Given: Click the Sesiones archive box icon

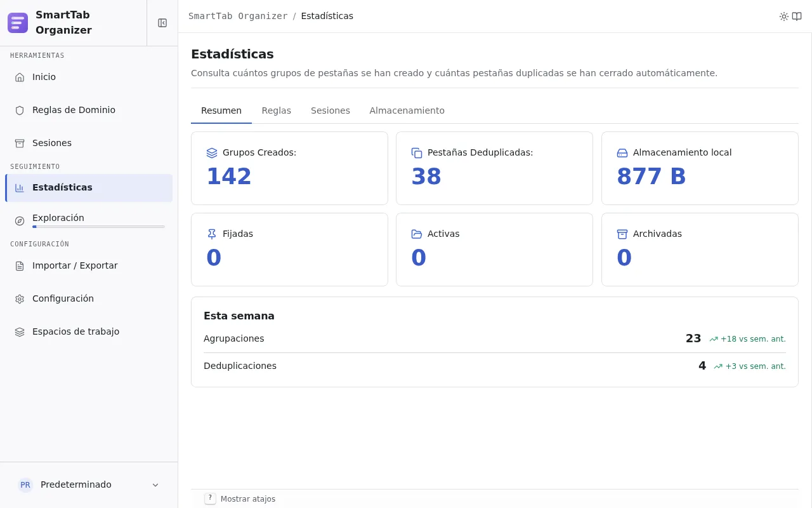Looking at the screenshot, I should [x=20, y=143].
